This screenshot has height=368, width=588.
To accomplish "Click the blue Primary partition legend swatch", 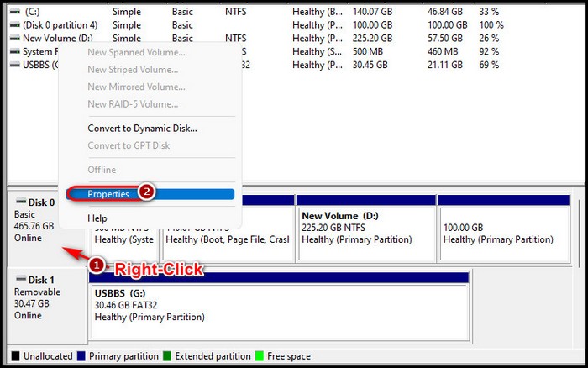I will point(81,356).
